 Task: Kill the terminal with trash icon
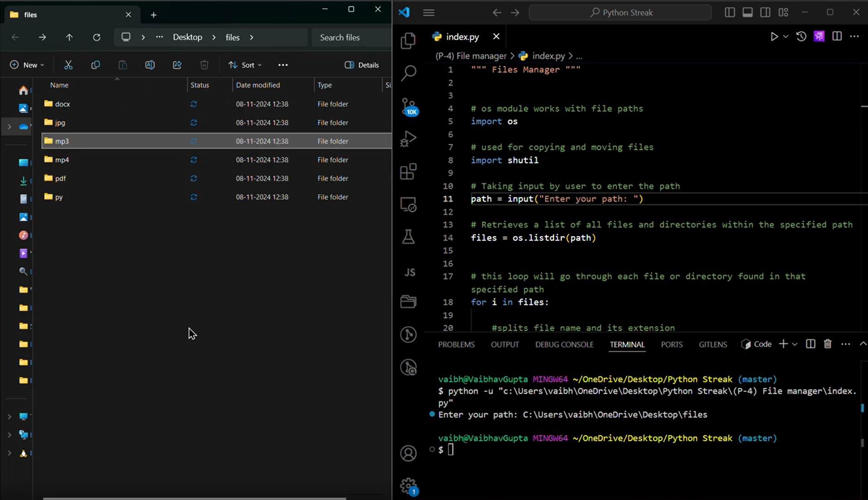[828, 344]
